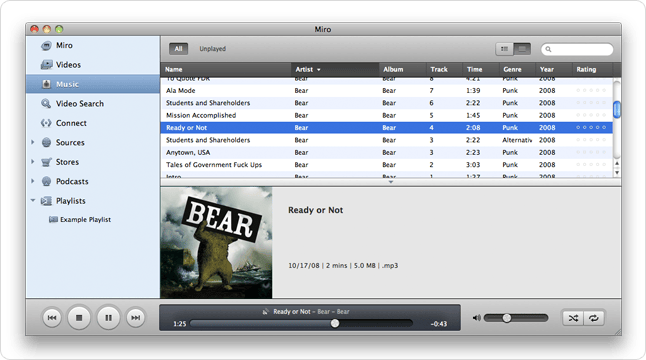
Task: Open the Videos library icon in sidebar
Action: coord(47,65)
